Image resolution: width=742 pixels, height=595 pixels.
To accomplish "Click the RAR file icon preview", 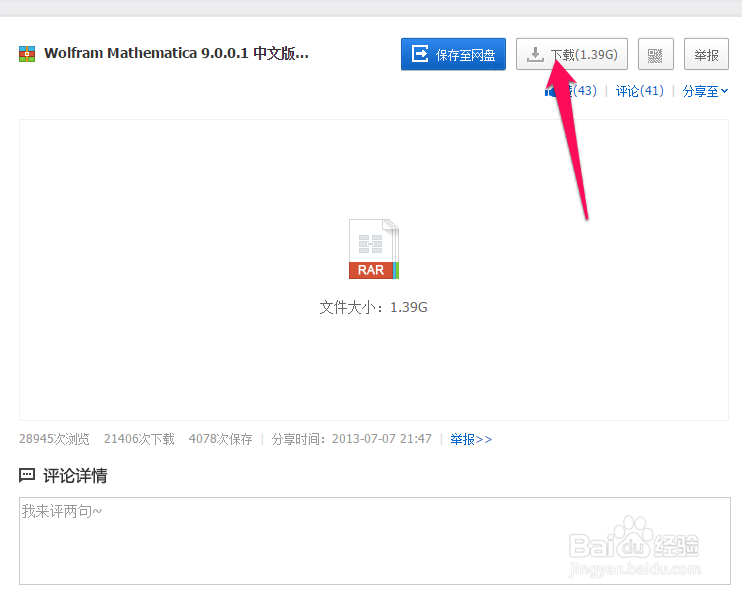I will click(374, 249).
